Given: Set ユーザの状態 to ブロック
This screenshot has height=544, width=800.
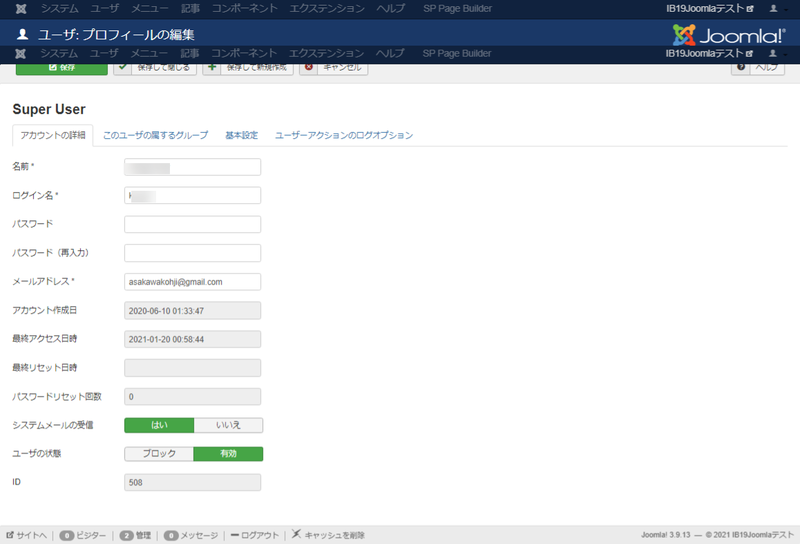Looking at the screenshot, I should (159, 454).
